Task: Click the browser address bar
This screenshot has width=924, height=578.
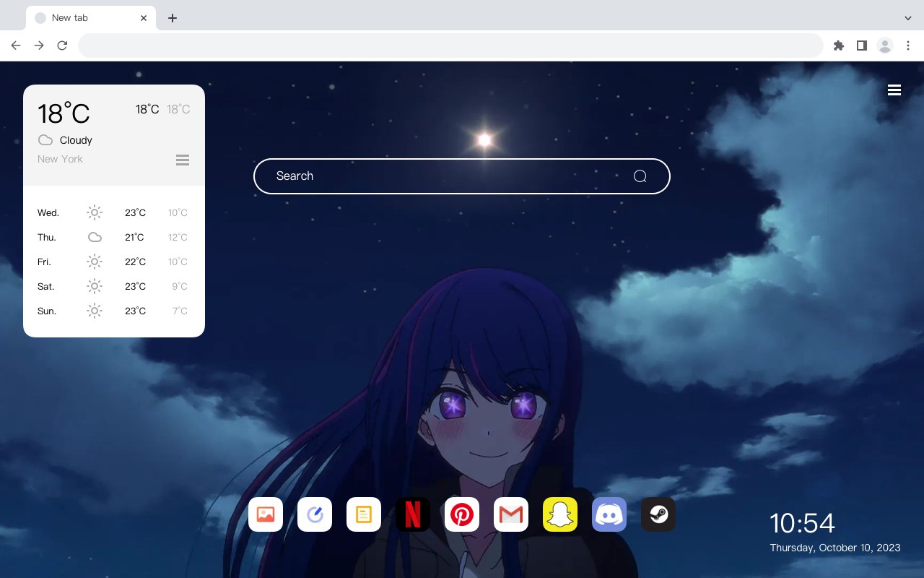Action: (450, 46)
